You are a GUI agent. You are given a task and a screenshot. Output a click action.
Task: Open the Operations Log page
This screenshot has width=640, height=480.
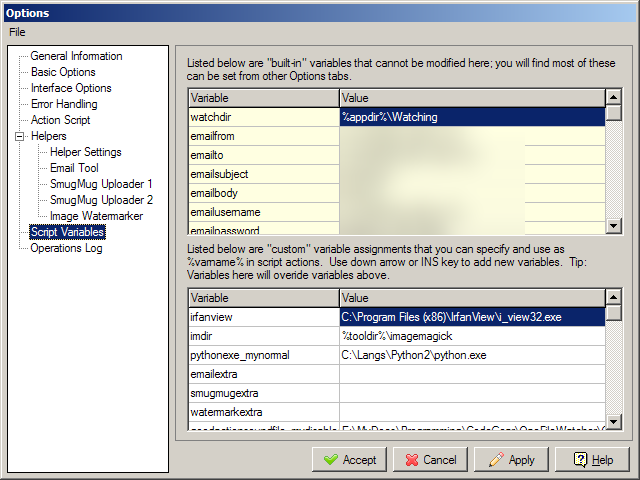click(x=66, y=248)
